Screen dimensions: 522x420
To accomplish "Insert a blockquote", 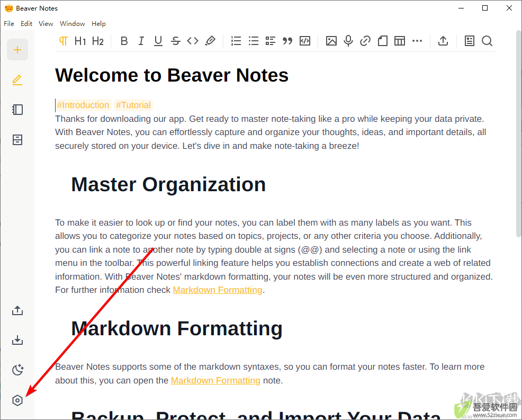I will click(x=287, y=41).
